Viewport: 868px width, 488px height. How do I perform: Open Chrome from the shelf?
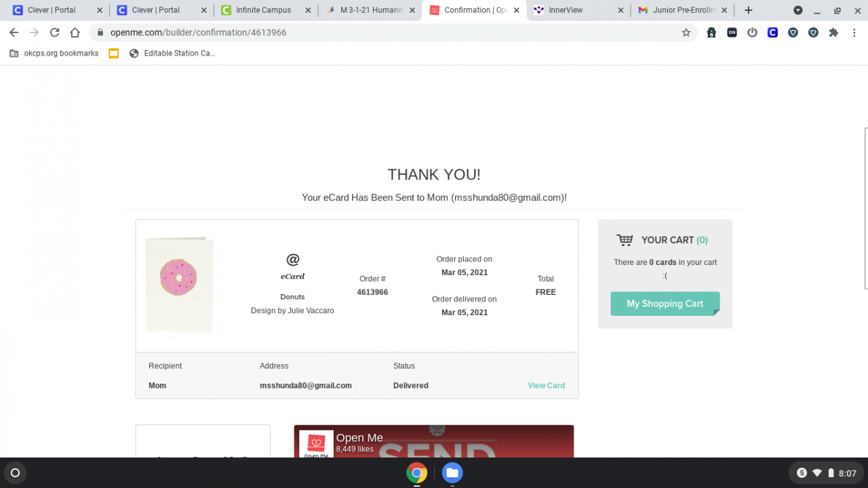click(x=416, y=473)
